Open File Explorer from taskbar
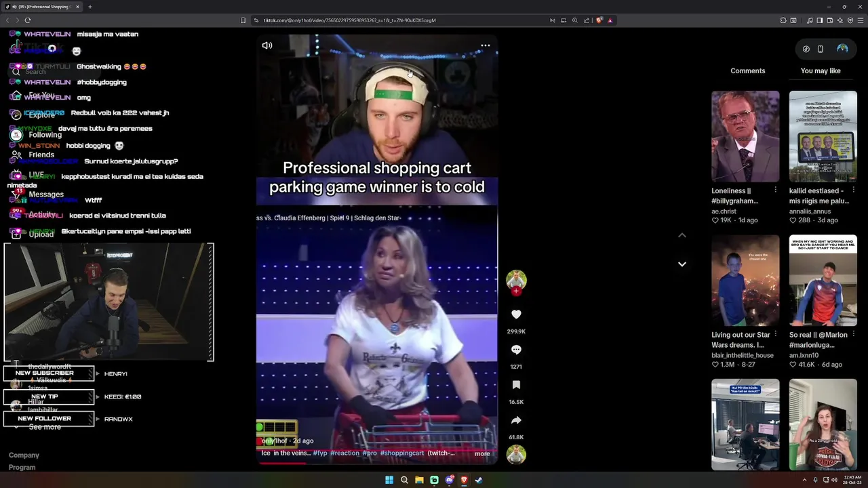868x488 pixels. point(419,480)
